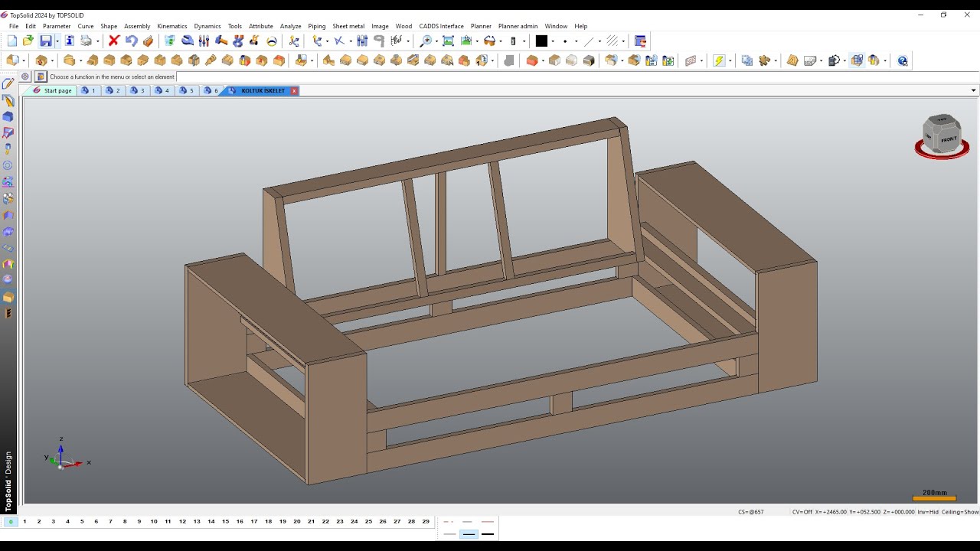Undo the last action with blue arrow
This screenshot has height=551, width=980.
(131, 41)
